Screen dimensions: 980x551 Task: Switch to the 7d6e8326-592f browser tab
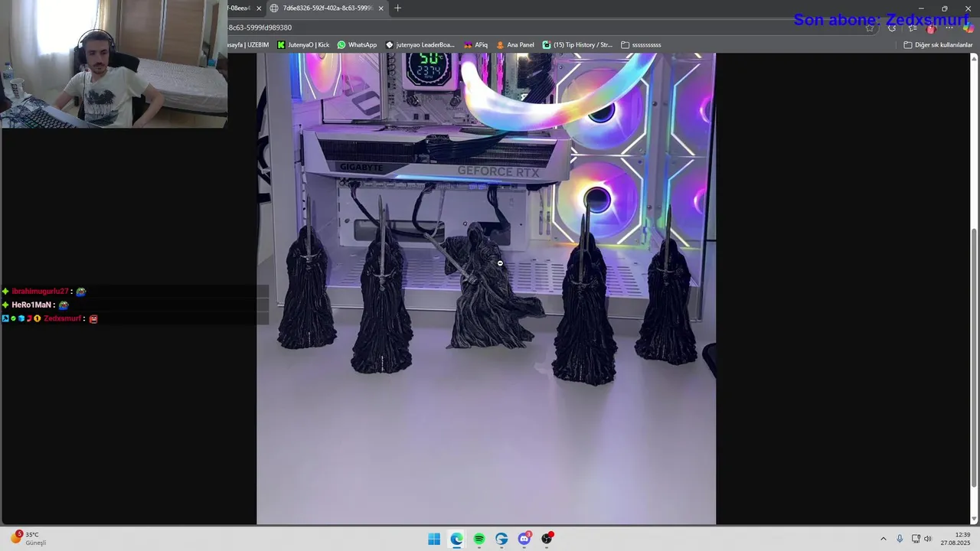(x=327, y=8)
